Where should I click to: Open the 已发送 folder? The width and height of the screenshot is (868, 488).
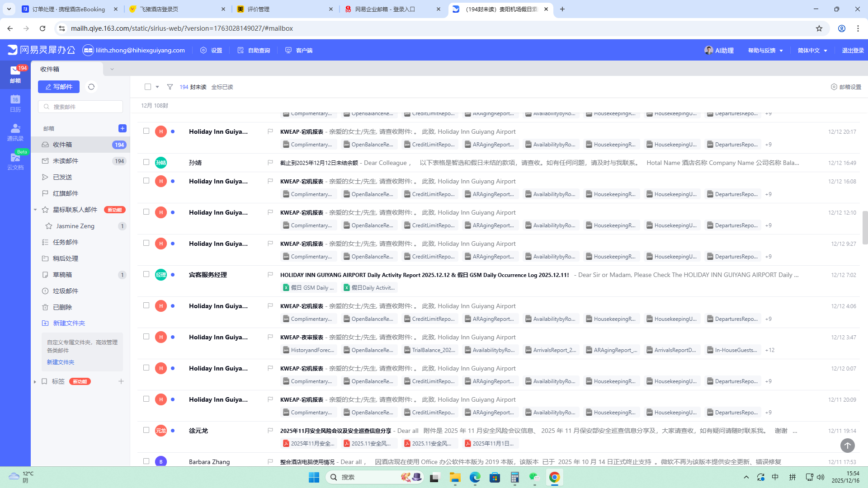coord(62,177)
